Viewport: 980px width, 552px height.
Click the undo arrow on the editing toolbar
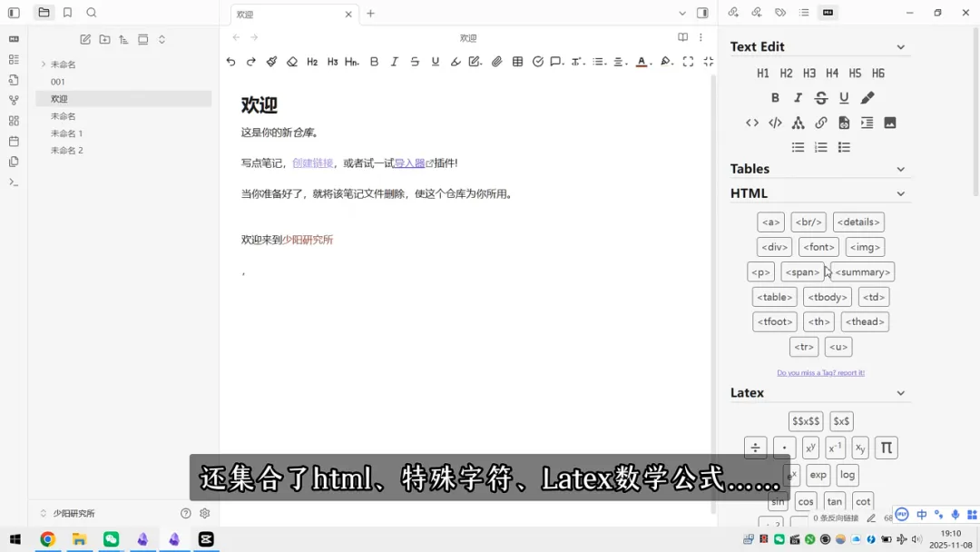(230, 61)
